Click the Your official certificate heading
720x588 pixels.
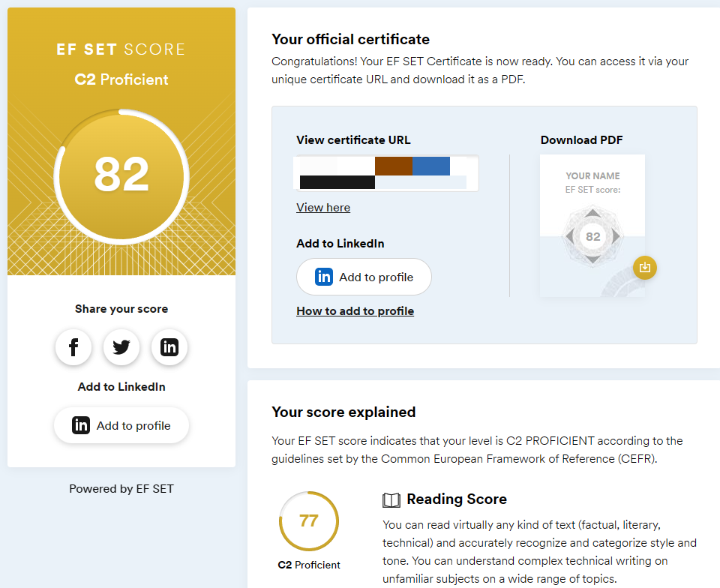pyautogui.click(x=350, y=40)
